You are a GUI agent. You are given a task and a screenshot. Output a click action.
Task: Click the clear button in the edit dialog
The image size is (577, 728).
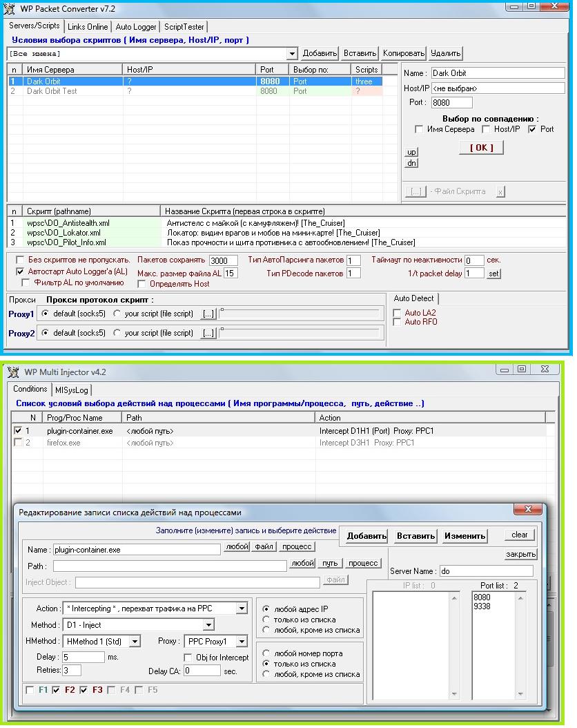pos(520,535)
